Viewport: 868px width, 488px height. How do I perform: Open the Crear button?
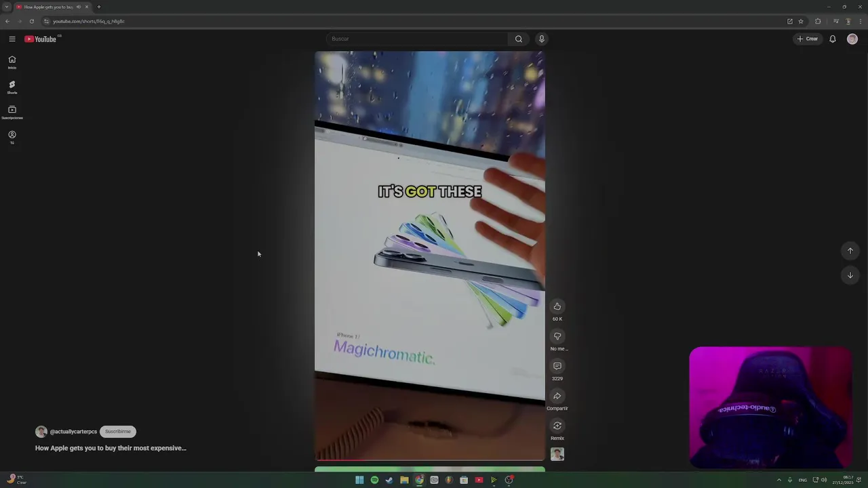click(808, 39)
